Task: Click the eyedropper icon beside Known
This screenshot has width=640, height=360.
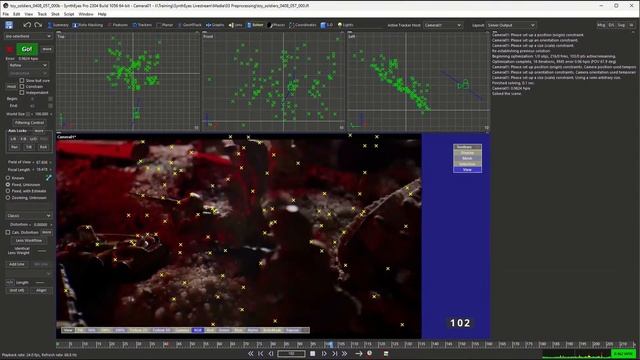Action: pos(49,178)
